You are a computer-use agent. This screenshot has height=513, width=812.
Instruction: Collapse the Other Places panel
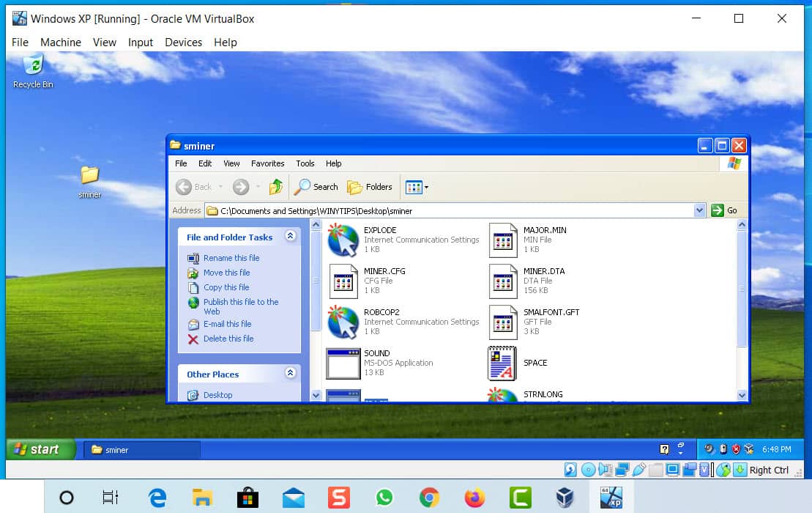291,373
